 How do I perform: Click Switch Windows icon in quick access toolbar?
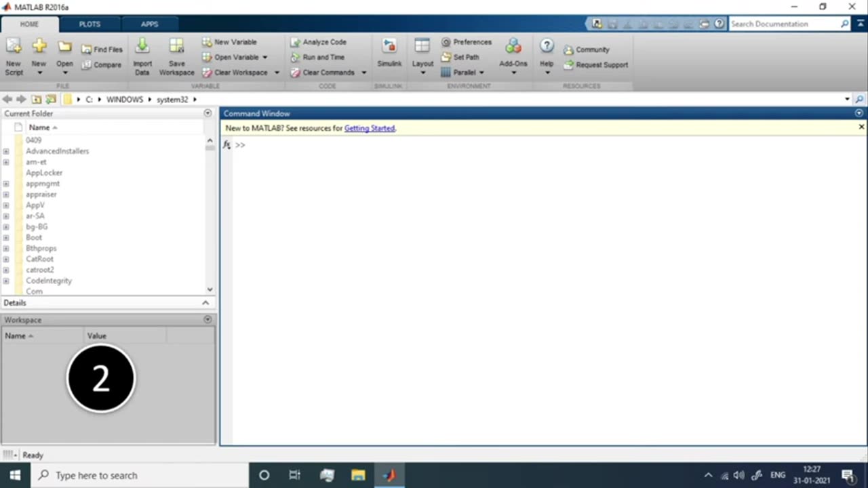704,24
